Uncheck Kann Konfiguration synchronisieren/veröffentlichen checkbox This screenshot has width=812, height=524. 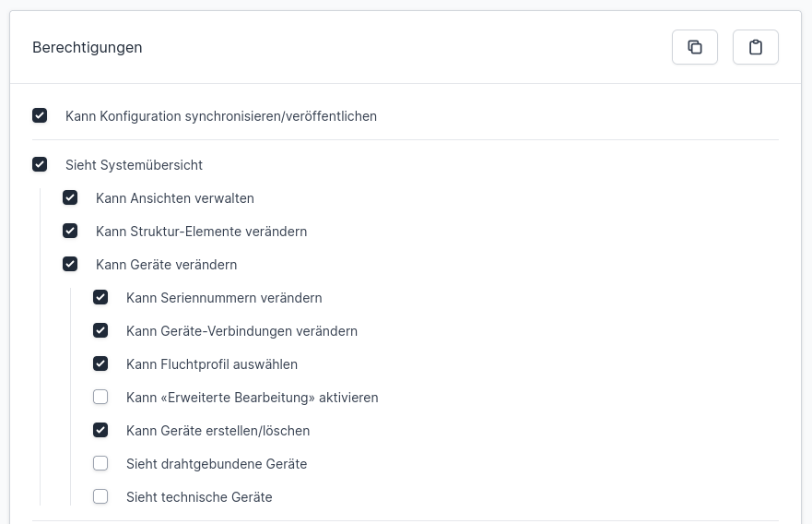pyautogui.click(x=40, y=115)
